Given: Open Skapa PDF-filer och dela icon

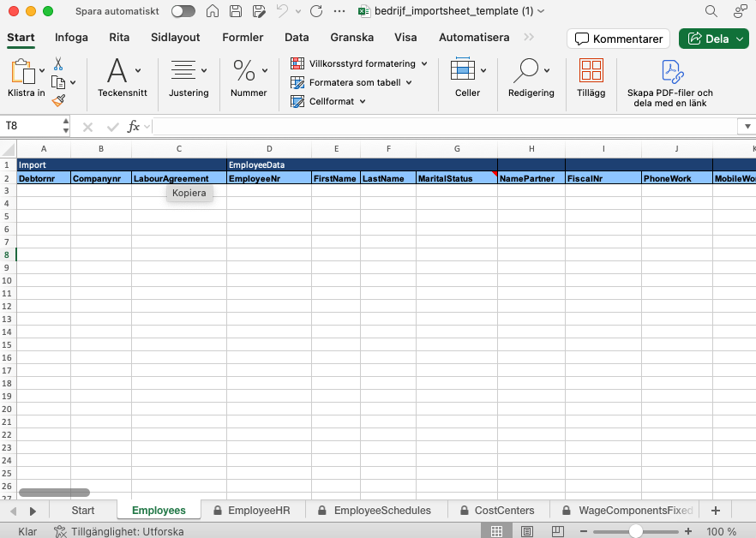Looking at the screenshot, I should [669, 71].
